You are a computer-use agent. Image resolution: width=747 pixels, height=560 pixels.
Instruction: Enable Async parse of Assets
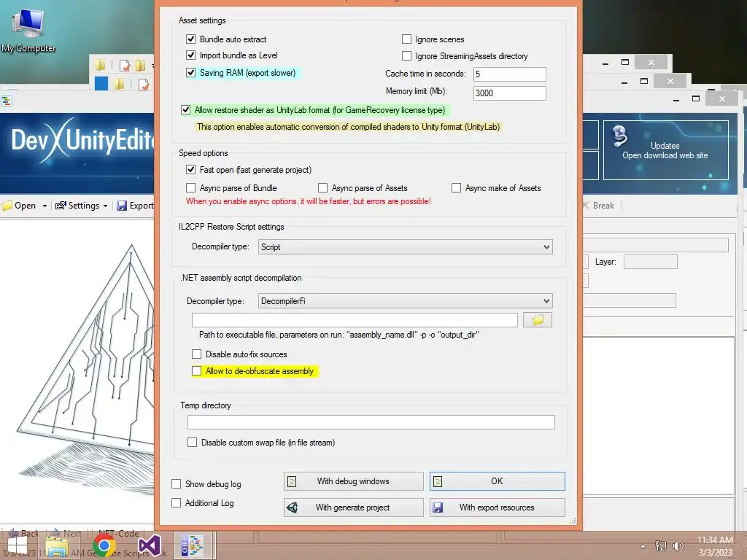323,187
